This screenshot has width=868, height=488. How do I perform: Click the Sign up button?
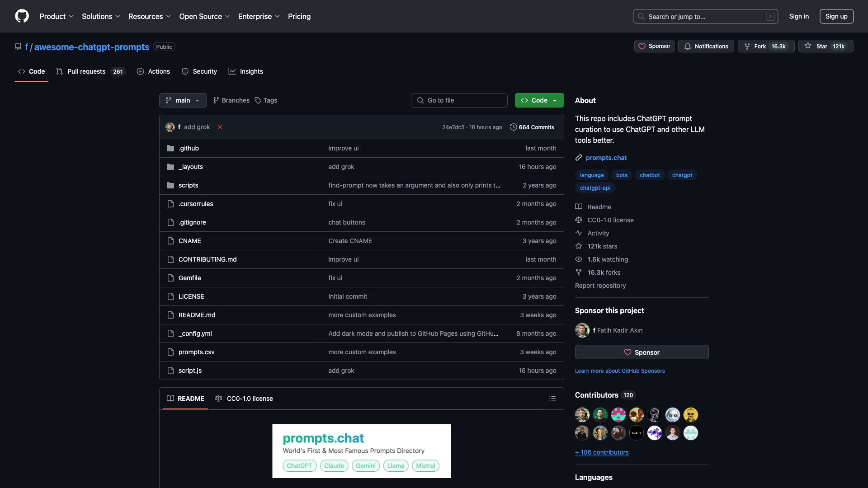point(836,16)
